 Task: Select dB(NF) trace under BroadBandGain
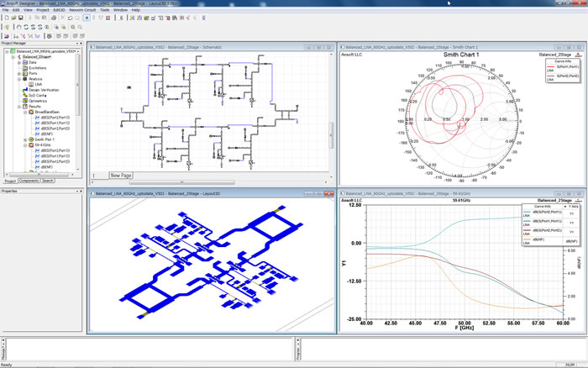(x=46, y=134)
